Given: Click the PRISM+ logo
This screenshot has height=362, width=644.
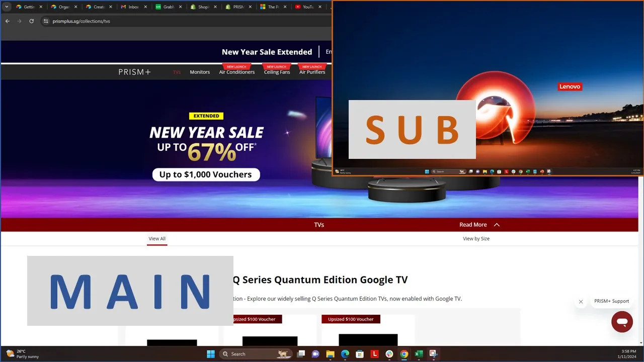Looking at the screenshot, I should click(134, 72).
